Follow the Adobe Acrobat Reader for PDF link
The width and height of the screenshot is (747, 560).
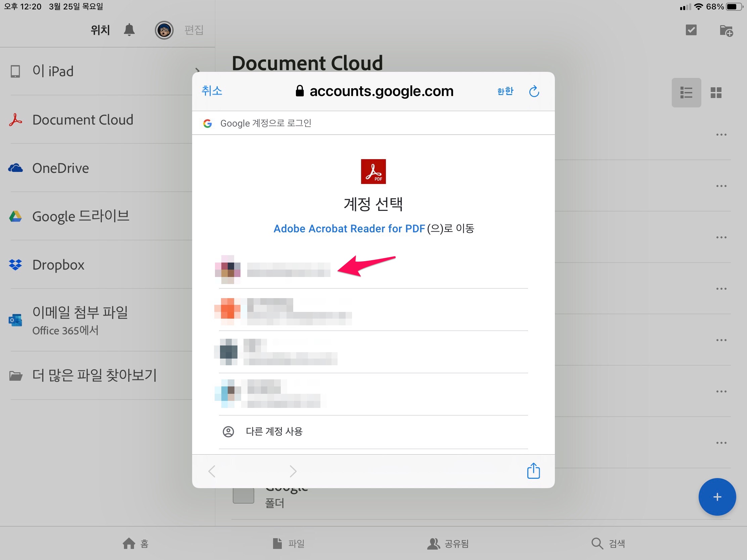(349, 229)
